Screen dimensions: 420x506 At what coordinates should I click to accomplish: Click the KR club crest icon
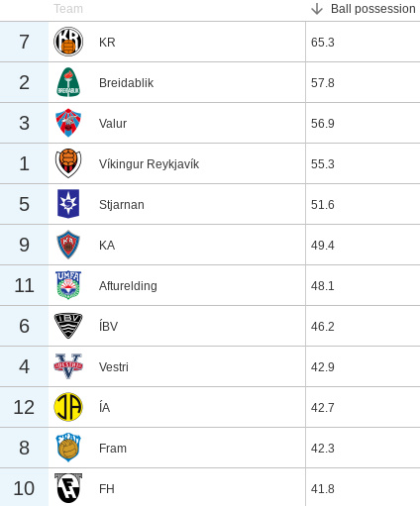coord(68,42)
